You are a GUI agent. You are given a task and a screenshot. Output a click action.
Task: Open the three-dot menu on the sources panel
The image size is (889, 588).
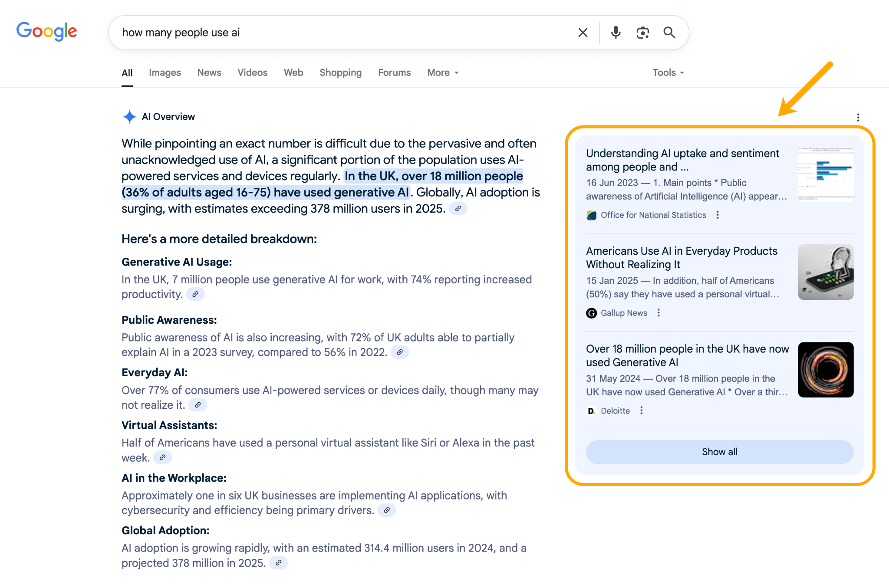point(858,117)
